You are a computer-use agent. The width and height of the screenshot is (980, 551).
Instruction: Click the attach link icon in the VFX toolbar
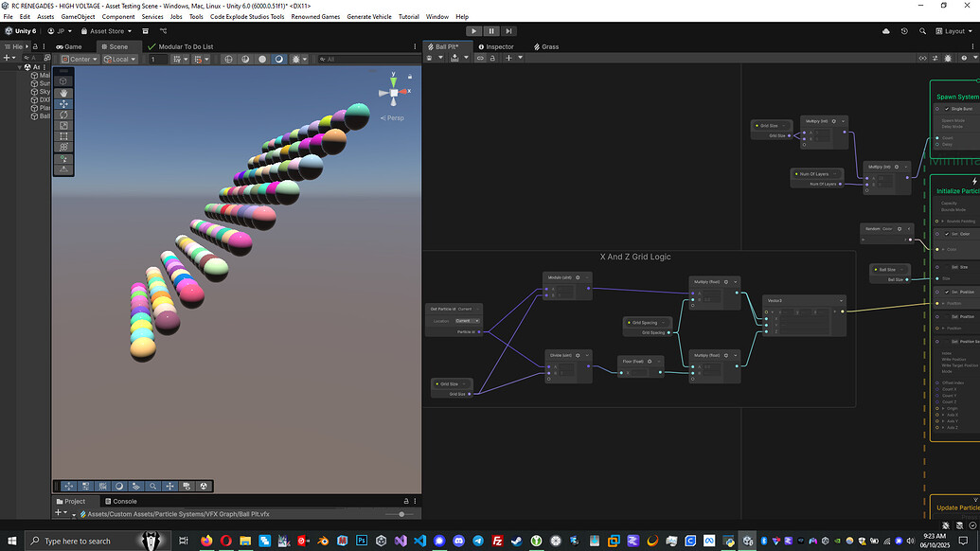click(480, 58)
